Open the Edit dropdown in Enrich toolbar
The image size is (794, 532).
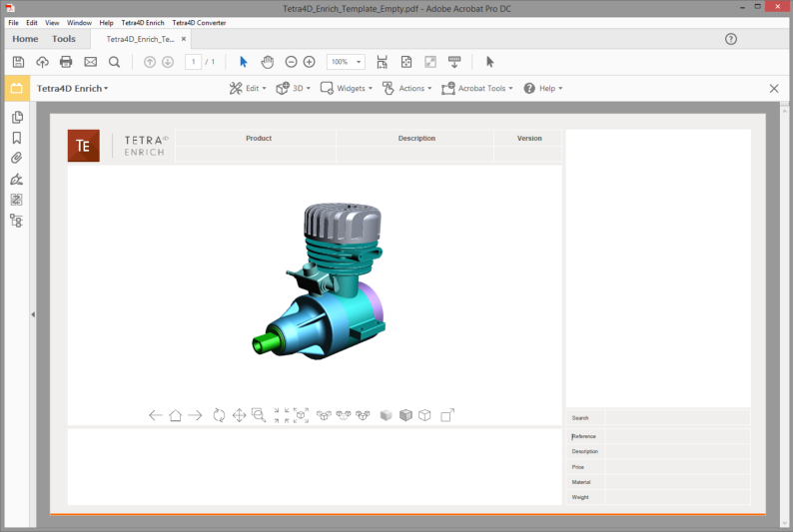click(x=248, y=89)
